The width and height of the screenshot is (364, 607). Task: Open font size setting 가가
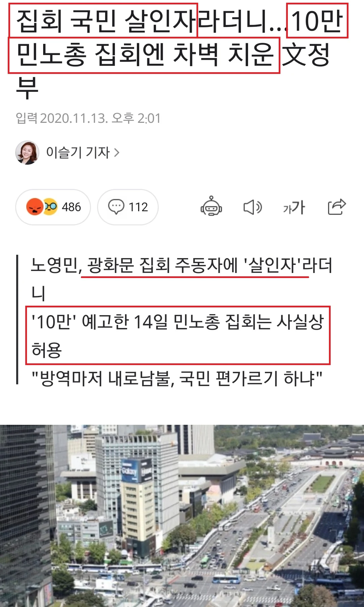294,207
